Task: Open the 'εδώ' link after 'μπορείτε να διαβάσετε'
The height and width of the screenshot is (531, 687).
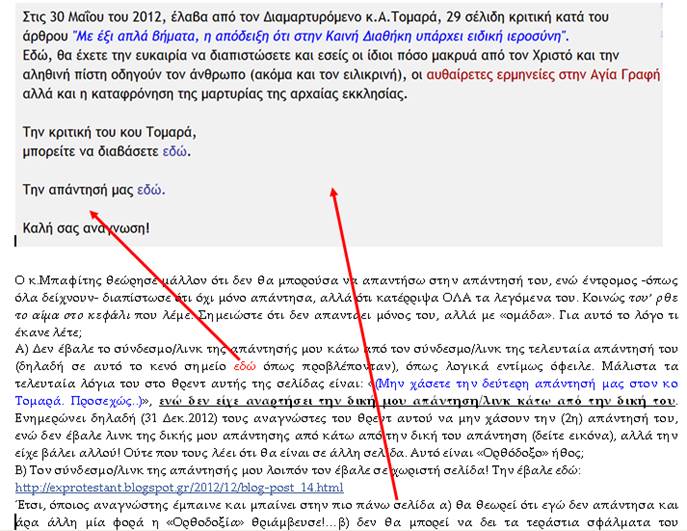Action: (x=176, y=152)
